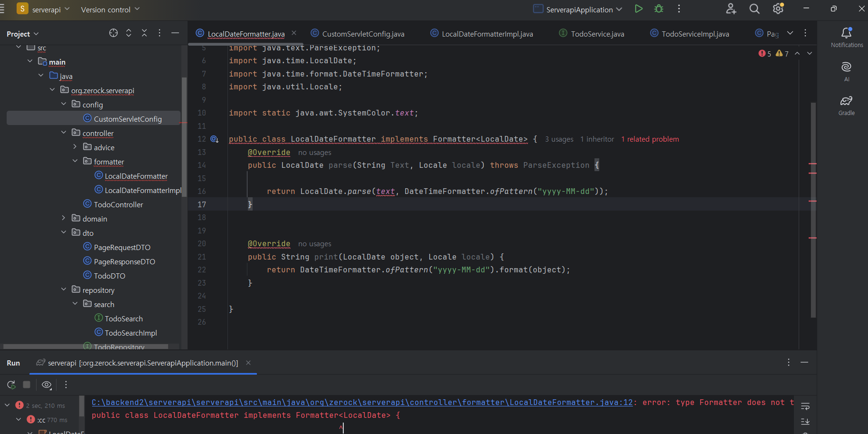Jump to the previous highlighted error arrow

[797, 54]
